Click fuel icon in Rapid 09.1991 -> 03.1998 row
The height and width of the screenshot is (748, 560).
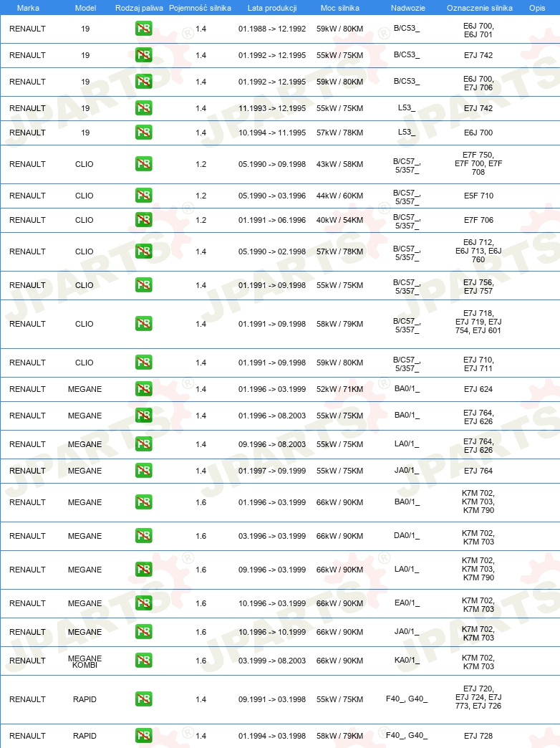pos(143,699)
